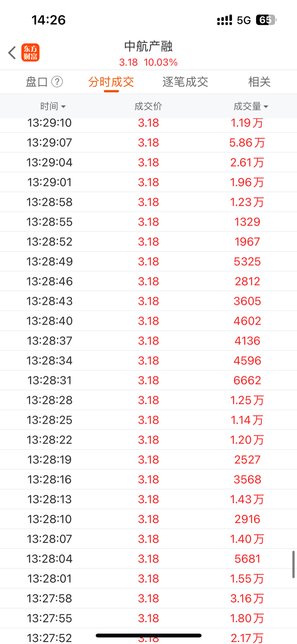The height and width of the screenshot is (644, 297).
Task: Tap the back arrow icon
Action: pyautogui.click(x=12, y=53)
